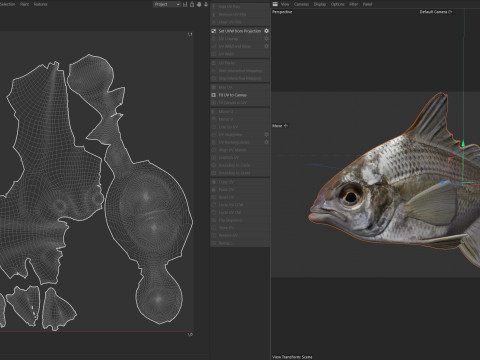Click the Mirror V icon

click(214, 119)
